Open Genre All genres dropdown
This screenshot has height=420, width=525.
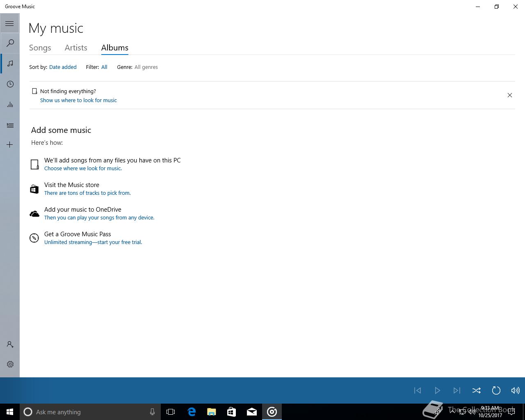click(x=146, y=67)
